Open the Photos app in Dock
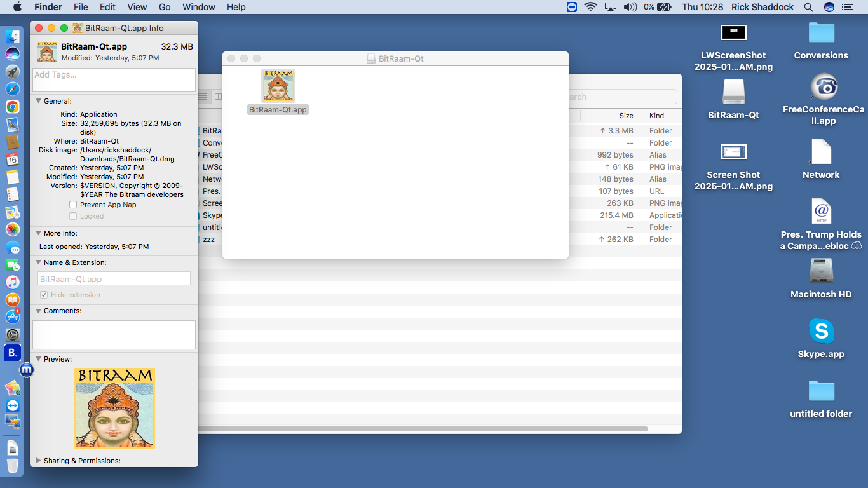 (x=13, y=229)
